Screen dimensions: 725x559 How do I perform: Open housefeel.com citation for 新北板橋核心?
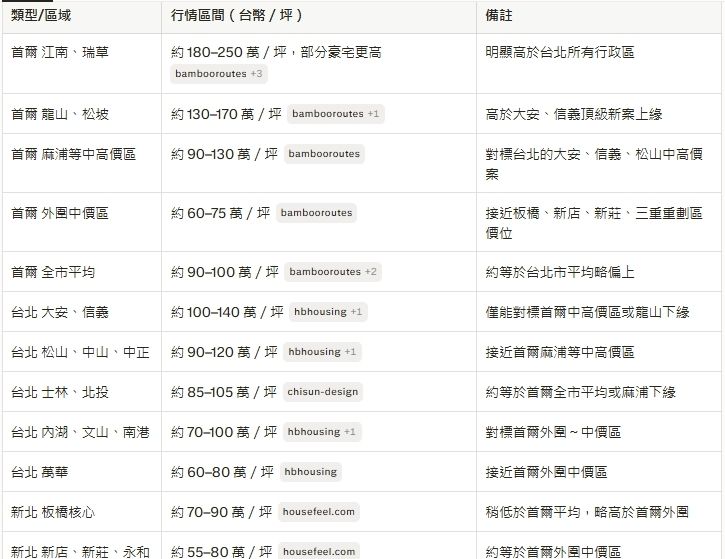pyautogui.click(x=318, y=512)
